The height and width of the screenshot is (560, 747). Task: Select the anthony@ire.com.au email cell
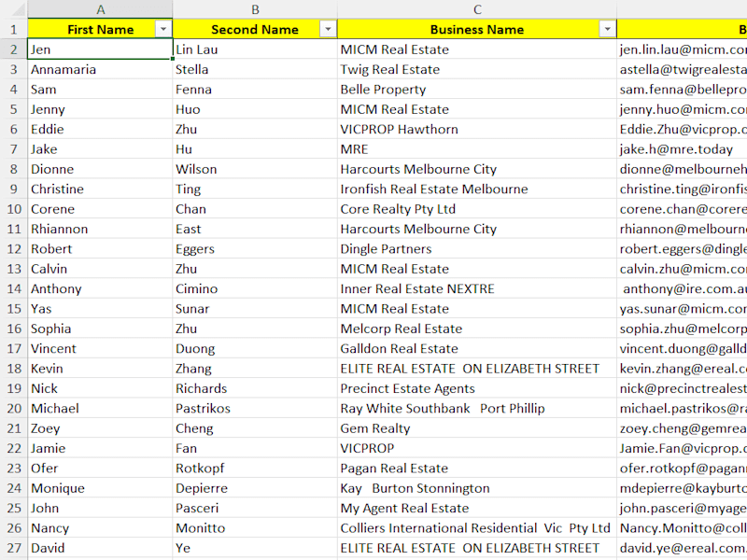tap(682, 288)
